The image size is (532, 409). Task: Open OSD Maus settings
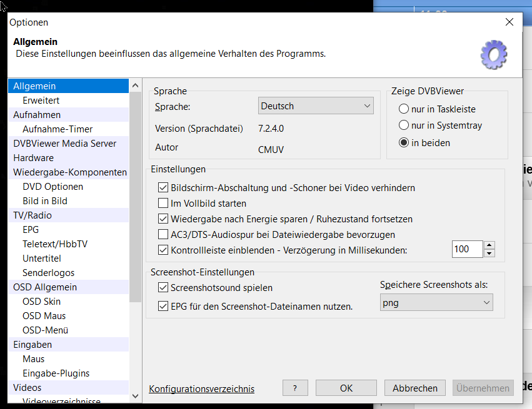pyautogui.click(x=68, y=316)
